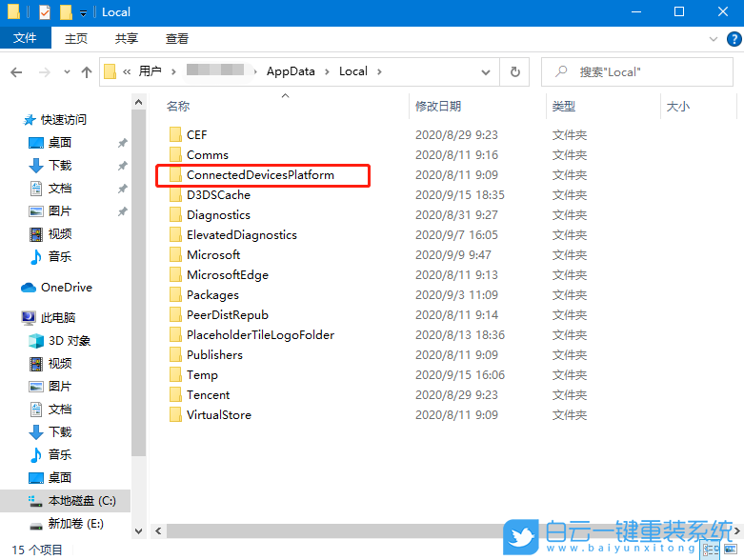Open 音乐 under 快速访问
The image size is (744, 560).
pyautogui.click(x=50, y=256)
